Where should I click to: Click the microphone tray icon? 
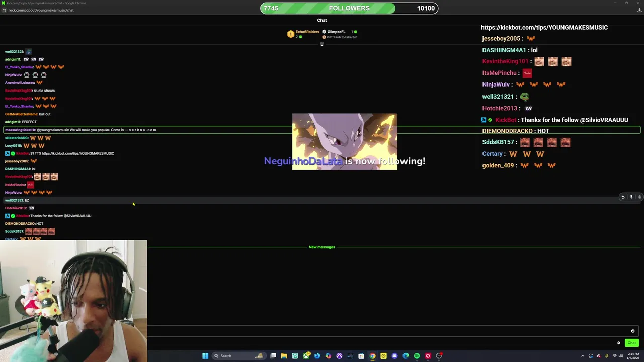point(607,356)
